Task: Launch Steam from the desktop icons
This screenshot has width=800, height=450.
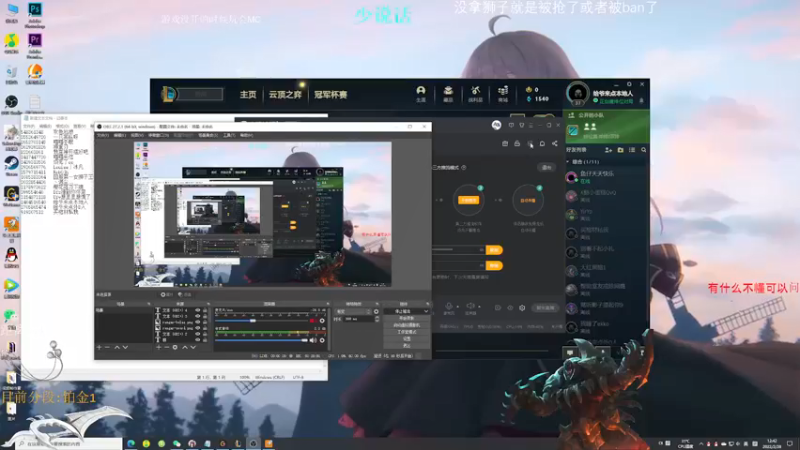Action: 11,164
